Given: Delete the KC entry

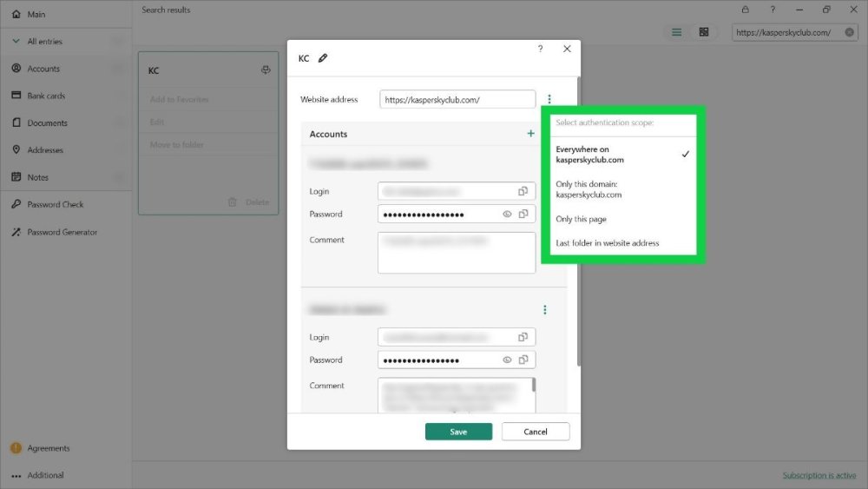Looking at the screenshot, I should click(x=248, y=202).
